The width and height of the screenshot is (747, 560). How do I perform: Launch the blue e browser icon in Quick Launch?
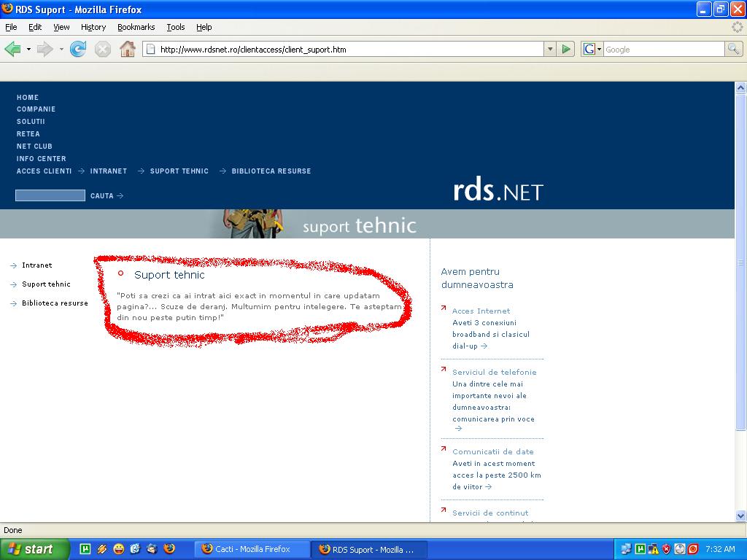point(135,549)
